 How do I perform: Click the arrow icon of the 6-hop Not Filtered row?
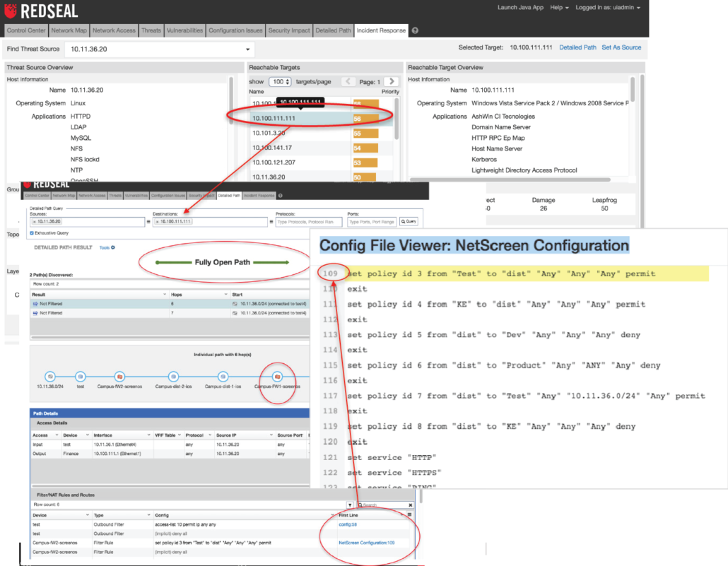35,304
